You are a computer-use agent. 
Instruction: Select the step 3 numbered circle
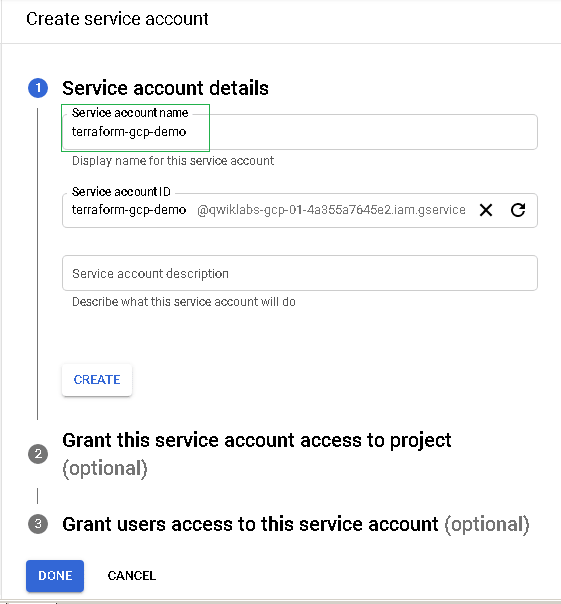38,524
